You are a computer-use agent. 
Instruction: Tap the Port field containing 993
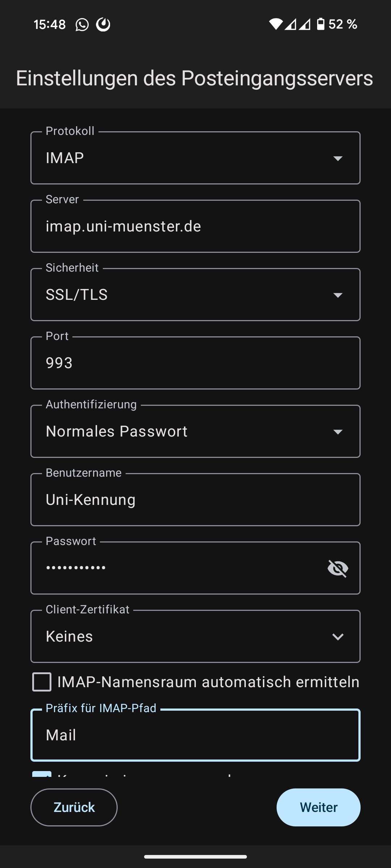195,363
